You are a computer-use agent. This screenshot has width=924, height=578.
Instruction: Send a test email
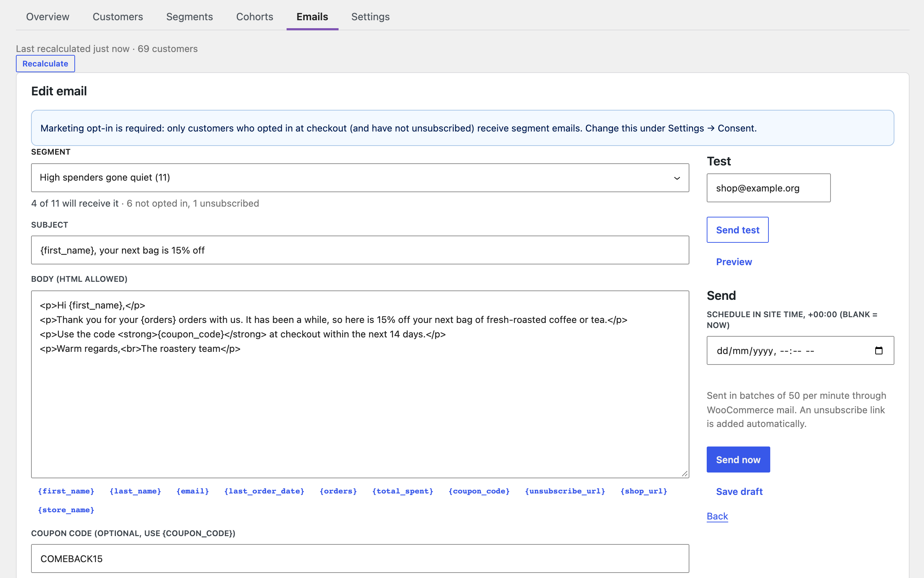click(738, 230)
